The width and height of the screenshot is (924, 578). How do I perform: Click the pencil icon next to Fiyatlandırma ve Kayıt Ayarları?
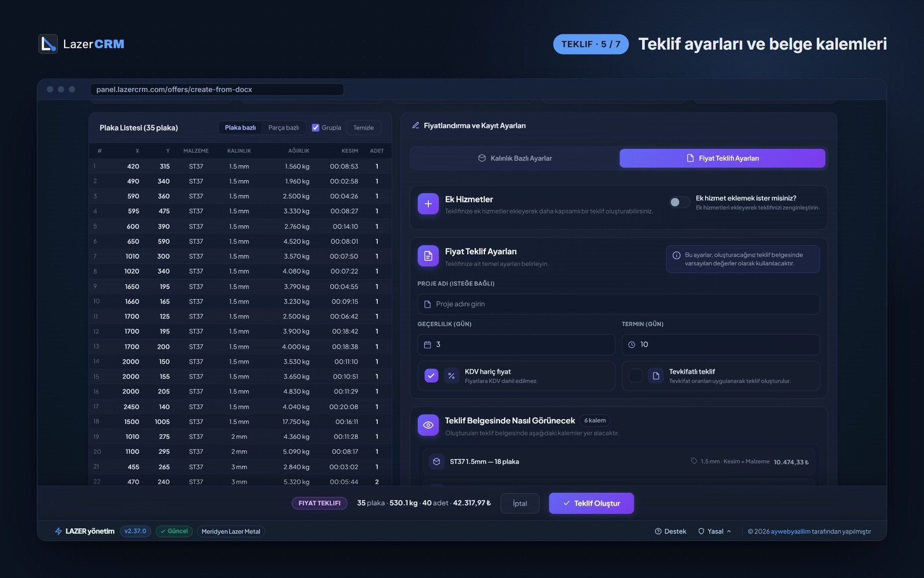pyautogui.click(x=415, y=125)
